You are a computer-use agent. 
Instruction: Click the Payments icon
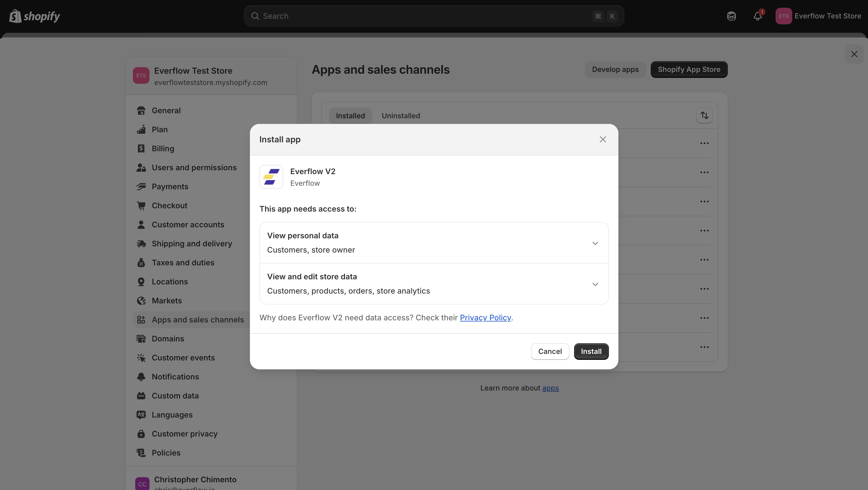[141, 186]
